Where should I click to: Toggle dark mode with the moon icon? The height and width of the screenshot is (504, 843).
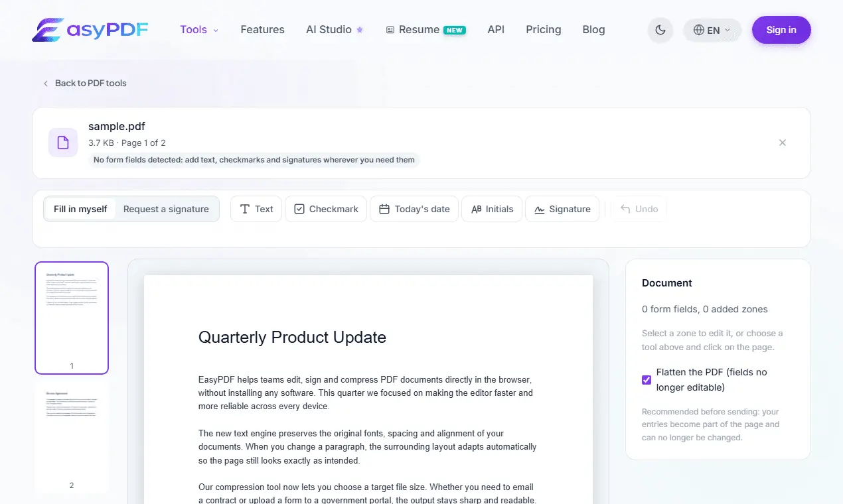pos(660,30)
